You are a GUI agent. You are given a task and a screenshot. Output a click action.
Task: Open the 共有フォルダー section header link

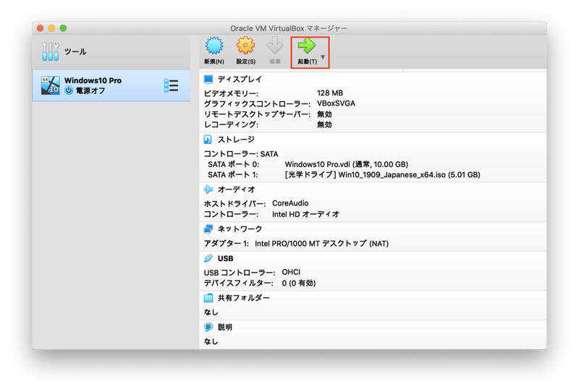click(x=244, y=298)
